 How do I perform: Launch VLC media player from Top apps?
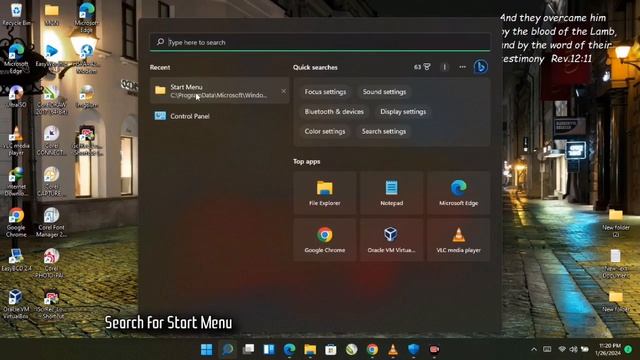tap(458, 240)
